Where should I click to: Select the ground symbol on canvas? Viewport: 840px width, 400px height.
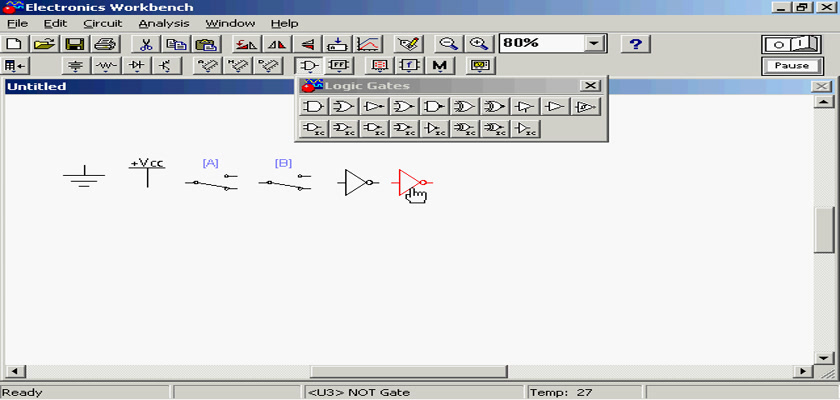tap(84, 177)
